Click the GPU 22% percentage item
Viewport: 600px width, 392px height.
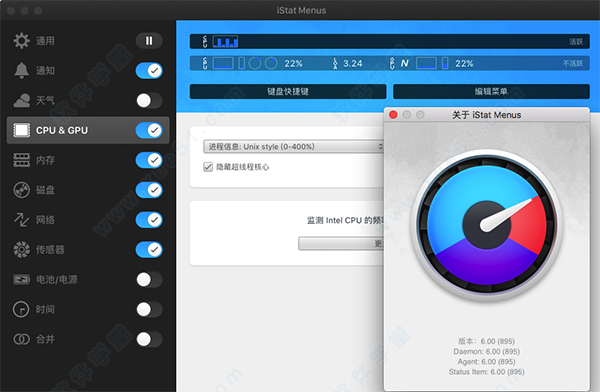464,64
